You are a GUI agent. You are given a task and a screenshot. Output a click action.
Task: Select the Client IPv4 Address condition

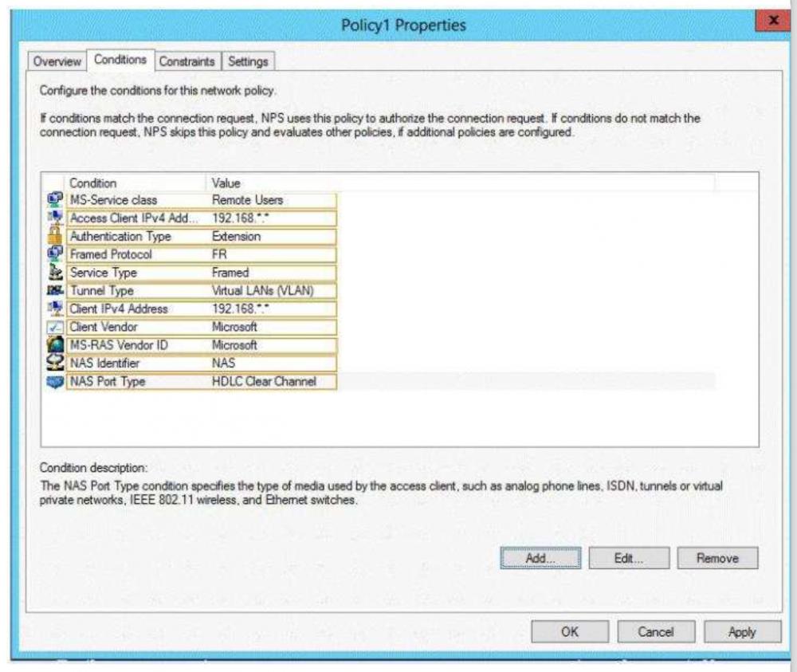(x=202, y=308)
